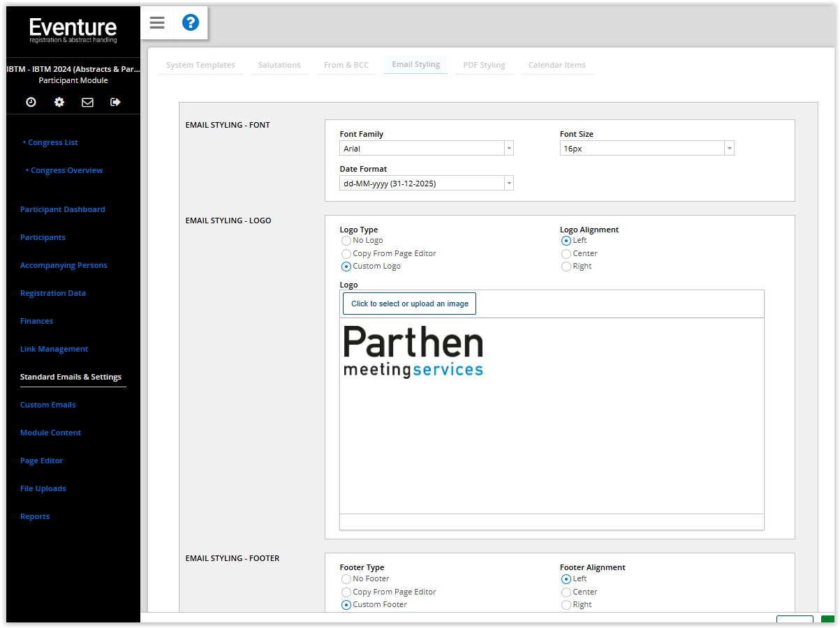
Task: Open Accompanying Persons page
Action: tap(64, 265)
